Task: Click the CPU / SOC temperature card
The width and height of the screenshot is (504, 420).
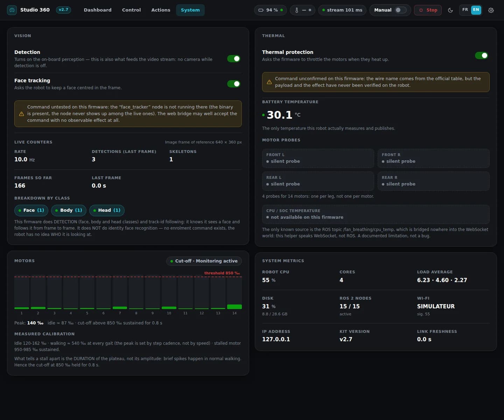Action: pyautogui.click(x=376, y=214)
